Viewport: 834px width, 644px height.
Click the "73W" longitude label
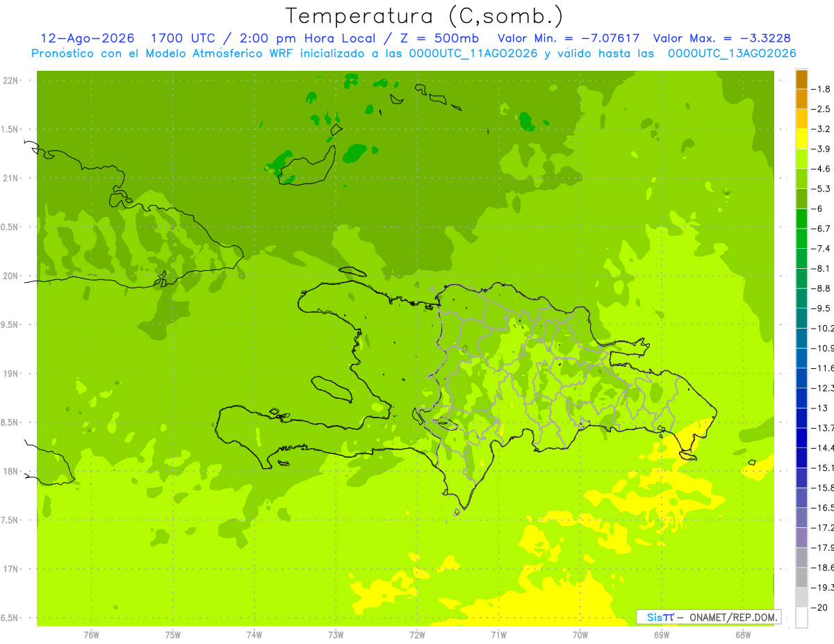(336, 635)
